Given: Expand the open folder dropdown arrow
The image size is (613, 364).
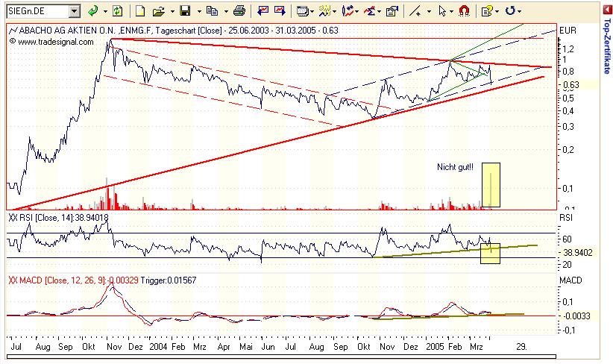Looking at the screenshot, I should coord(172,11).
